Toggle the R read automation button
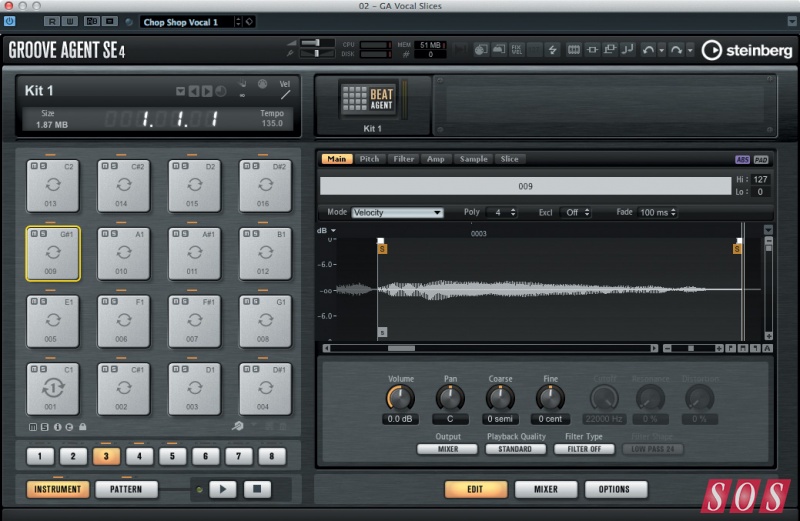This screenshot has height=521, width=800. tap(52, 21)
